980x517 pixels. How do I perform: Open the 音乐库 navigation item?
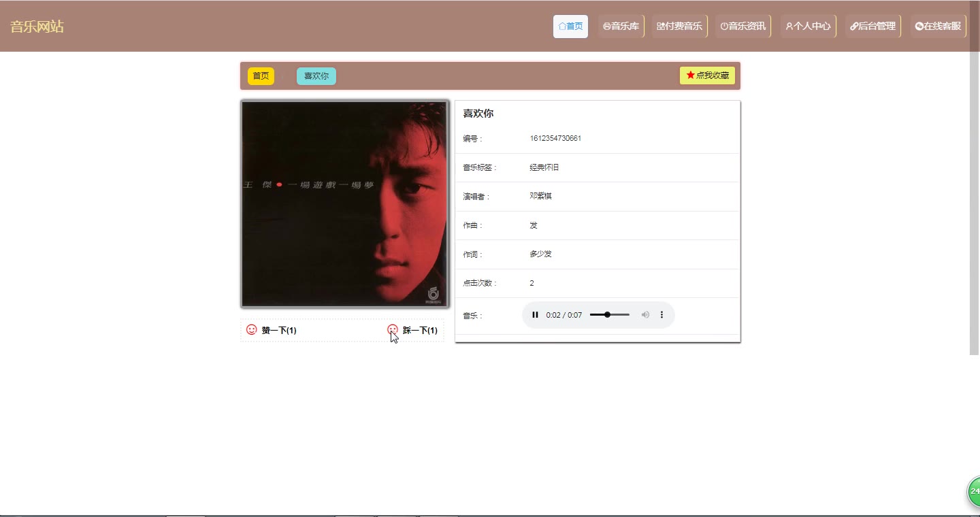click(x=621, y=27)
